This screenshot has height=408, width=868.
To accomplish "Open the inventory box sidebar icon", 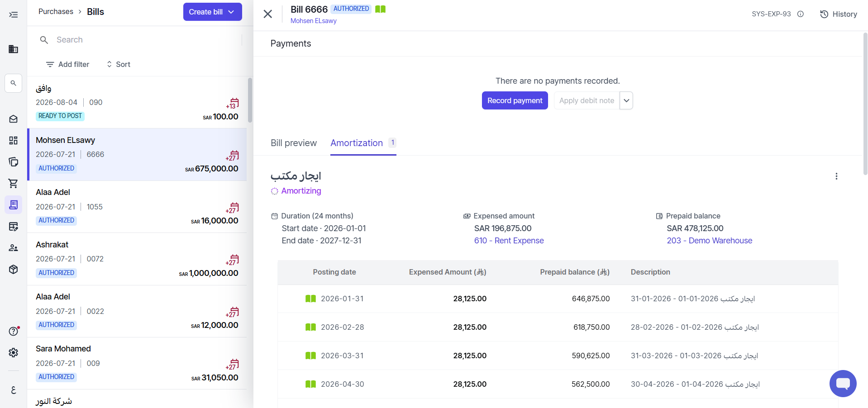I will click(13, 269).
